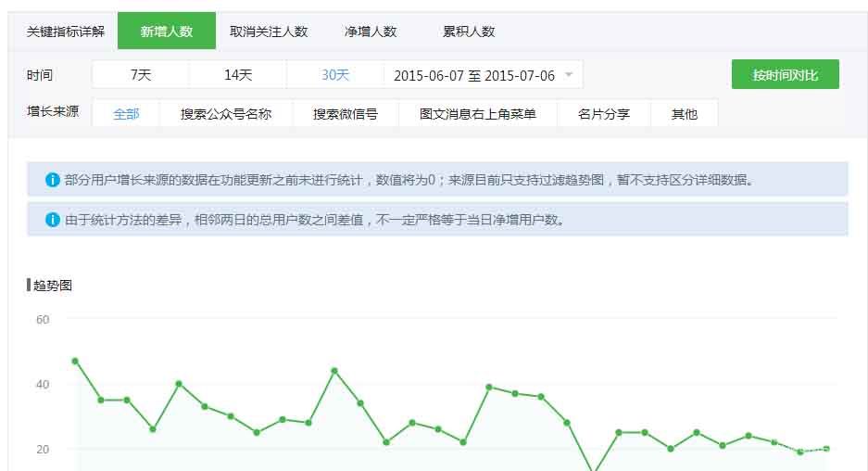This screenshot has height=471, width=868.
Task: Filter growth source by 全部
Action: (126, 114)
